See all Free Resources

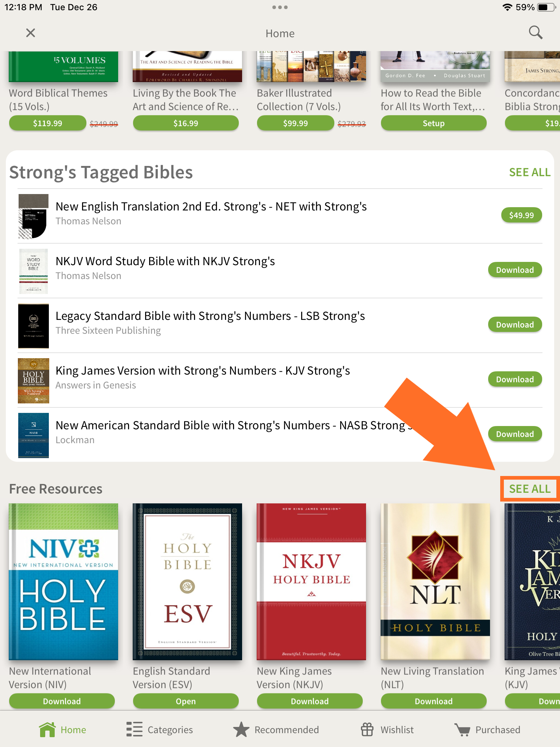click(530, 489)
